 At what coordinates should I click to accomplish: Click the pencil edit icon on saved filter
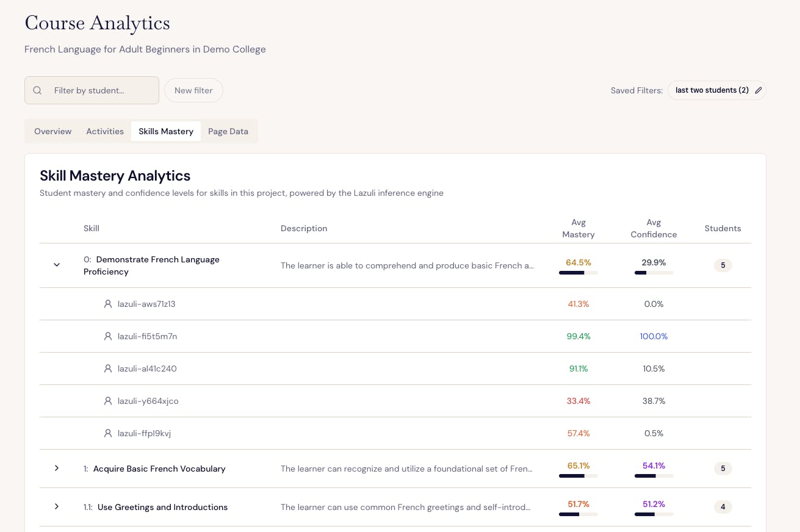(x=759, y=90)
